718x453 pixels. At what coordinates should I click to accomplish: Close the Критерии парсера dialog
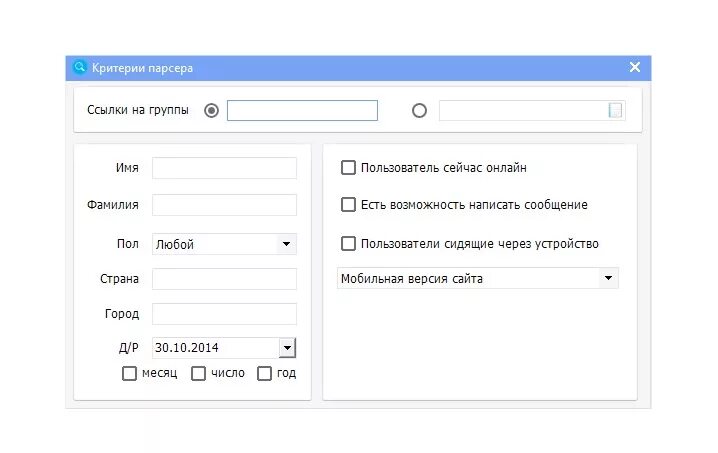pyautogui.click(x=635, y=67)
